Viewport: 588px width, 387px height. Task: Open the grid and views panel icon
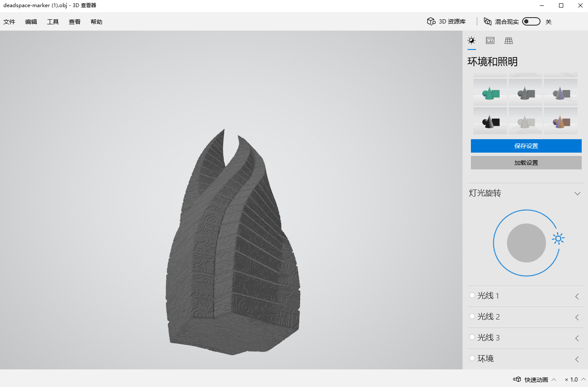pyautogui.click(x=509, y=41)
